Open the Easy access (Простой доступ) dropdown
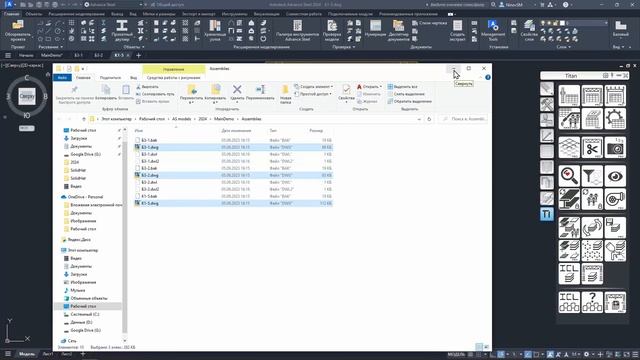Screen dimensions: 640x360 point(313,94)
